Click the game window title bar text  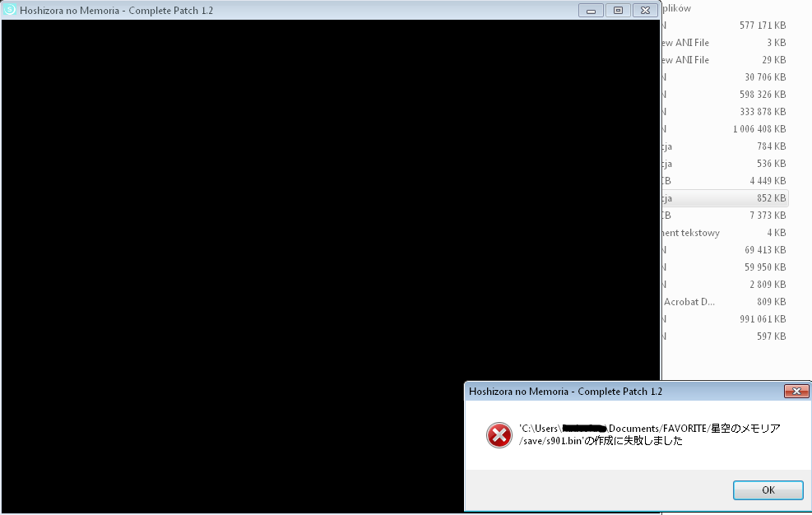117,10
